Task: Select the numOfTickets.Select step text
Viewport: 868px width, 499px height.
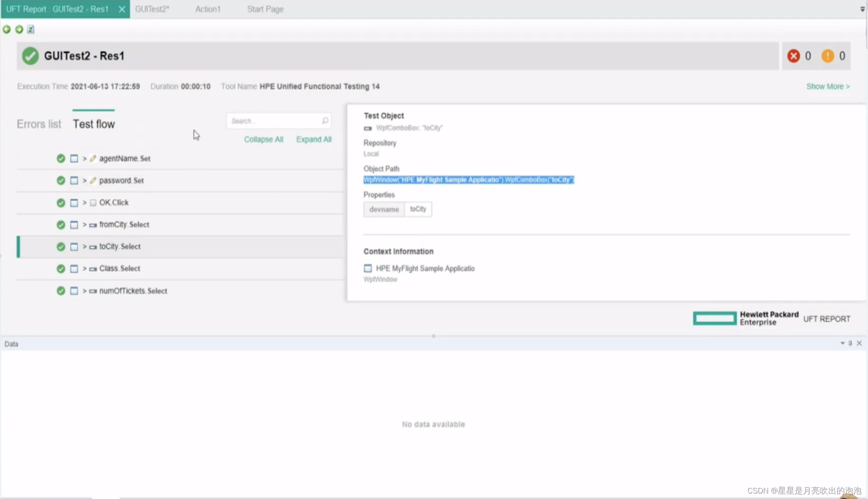Action: coord(133,291)
